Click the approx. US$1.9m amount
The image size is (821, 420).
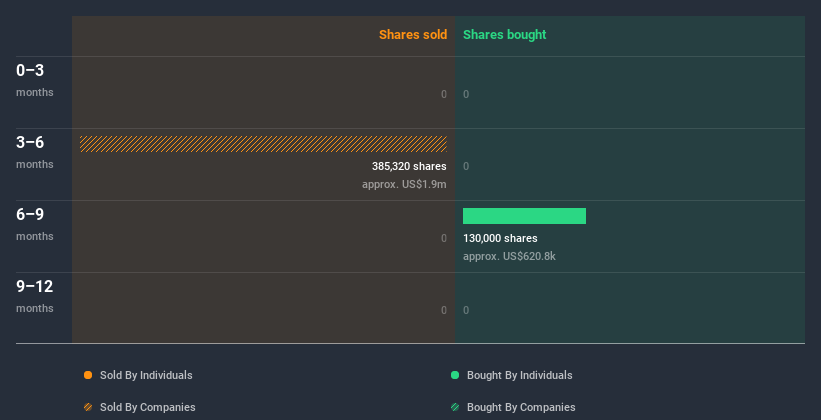[x=404, y=184]
